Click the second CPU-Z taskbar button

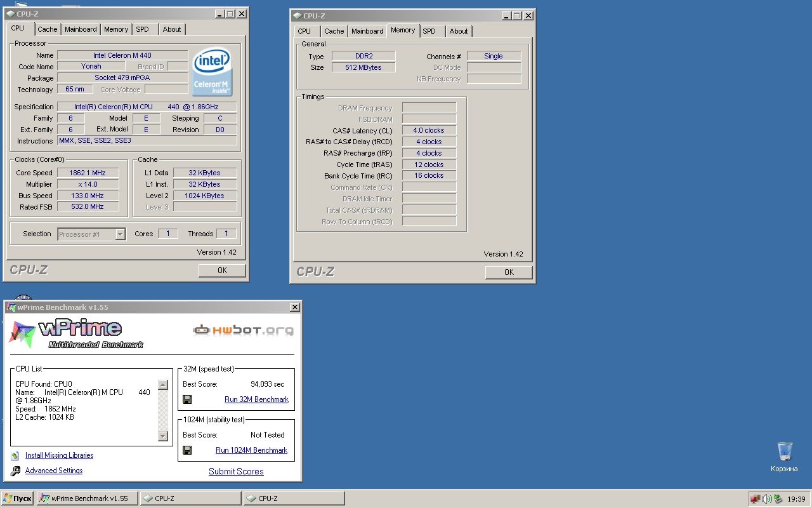click(294, 498)
